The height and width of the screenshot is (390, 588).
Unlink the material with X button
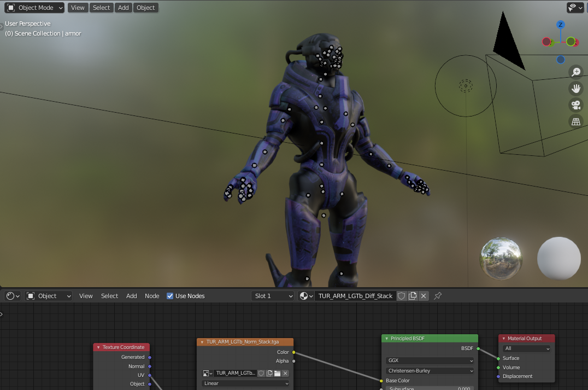(424, 296)
